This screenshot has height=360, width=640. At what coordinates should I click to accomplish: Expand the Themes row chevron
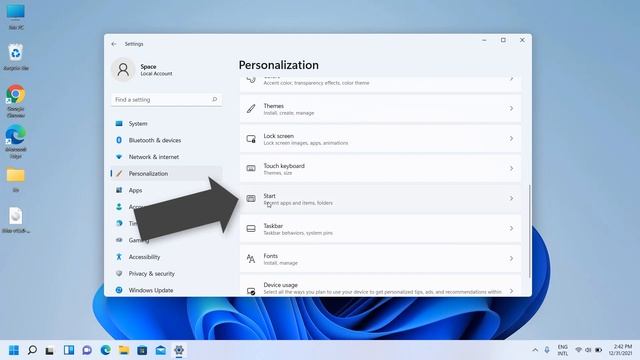coord(511,109)
